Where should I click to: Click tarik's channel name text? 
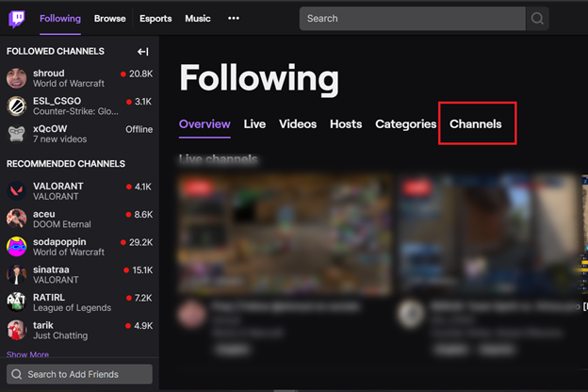pos(43,325)
